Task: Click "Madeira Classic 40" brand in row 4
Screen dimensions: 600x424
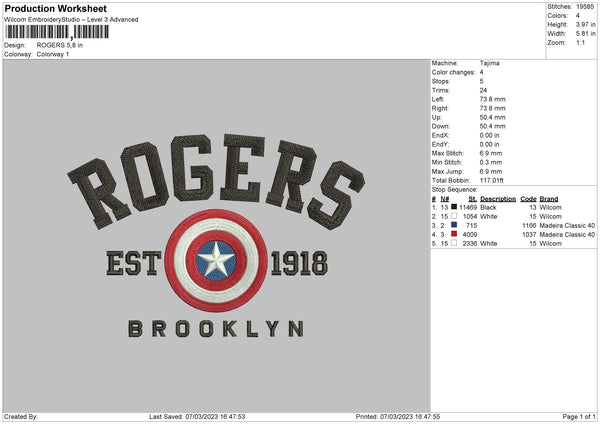Action: coord(567,235)
